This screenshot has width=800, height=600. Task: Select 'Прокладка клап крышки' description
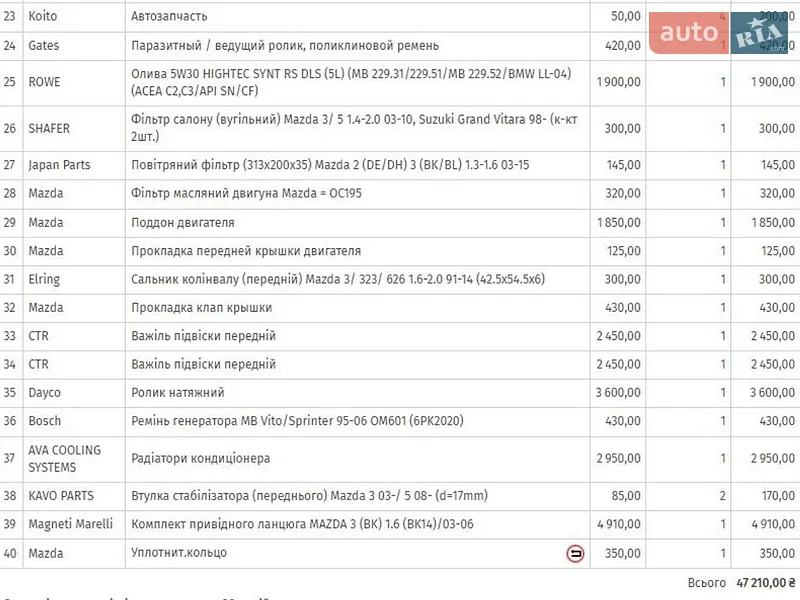[x=202, y=308]
